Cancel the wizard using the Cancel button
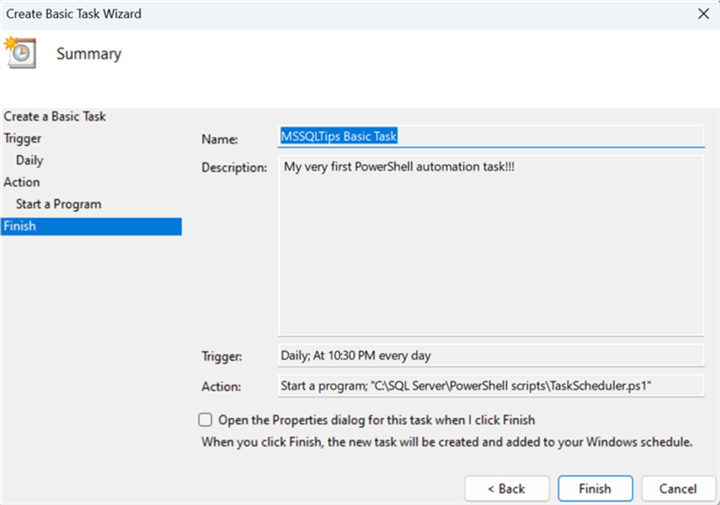Image resolution: width=720 pixels, height=505 pixels. [x=677, y=489]
